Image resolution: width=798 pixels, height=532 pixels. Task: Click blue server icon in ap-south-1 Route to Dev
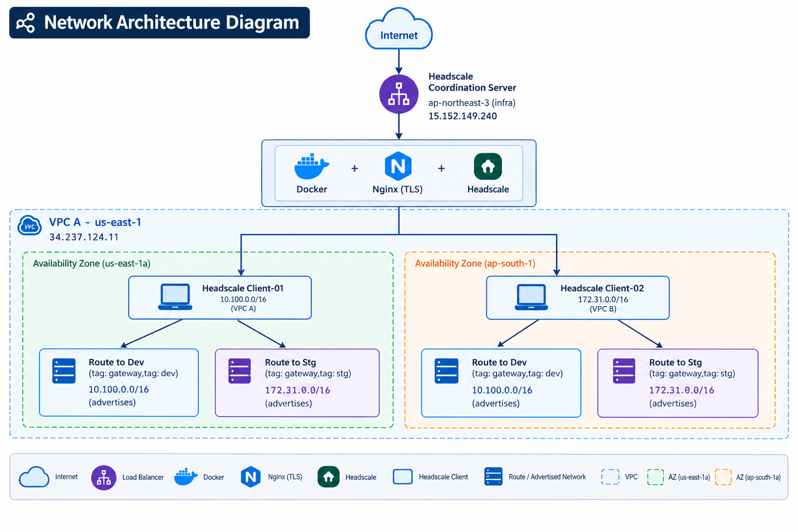tap(446, 371)
